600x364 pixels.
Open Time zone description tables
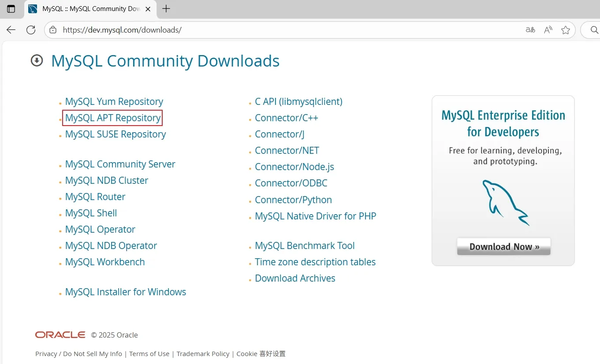click(315, 262)
